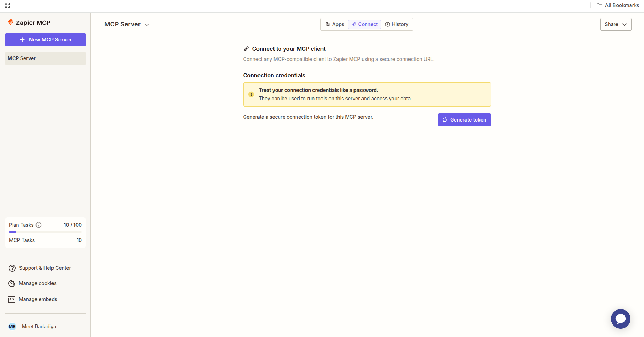Click the Plan Tasks usage progress bar
Image resolution: width=644 pixels, height=337 pixels.
point(45,232)
